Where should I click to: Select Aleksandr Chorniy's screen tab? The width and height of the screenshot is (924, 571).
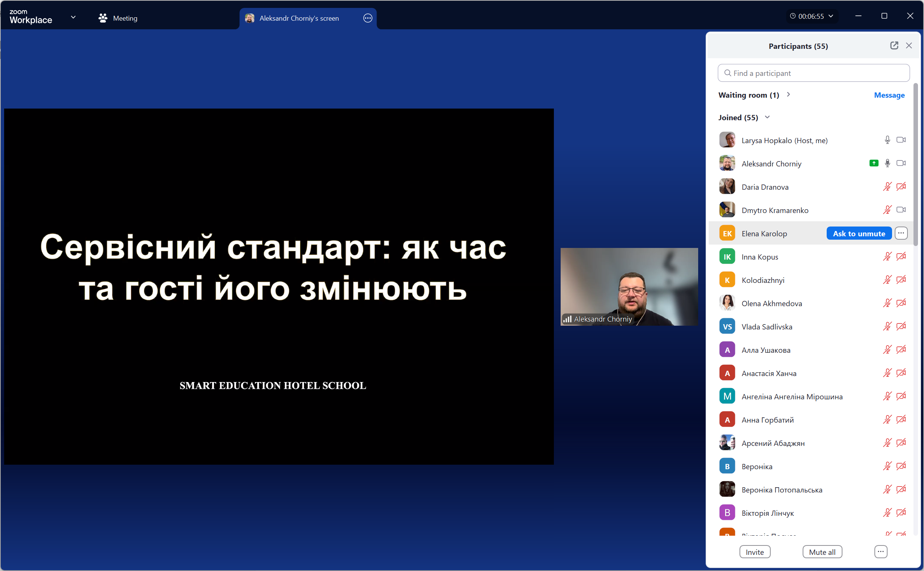[x=298, y=18]
